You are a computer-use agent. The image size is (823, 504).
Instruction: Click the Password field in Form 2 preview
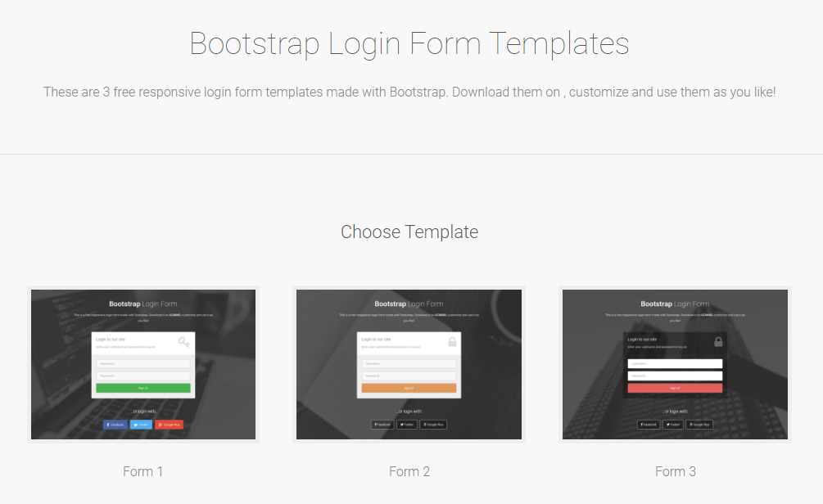pos(409,376)
